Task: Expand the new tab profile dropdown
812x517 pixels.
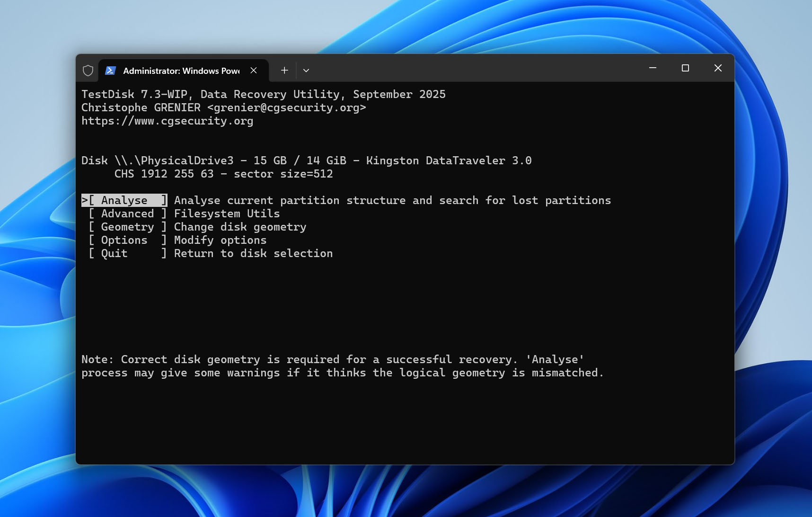Action: pos(306,71)
